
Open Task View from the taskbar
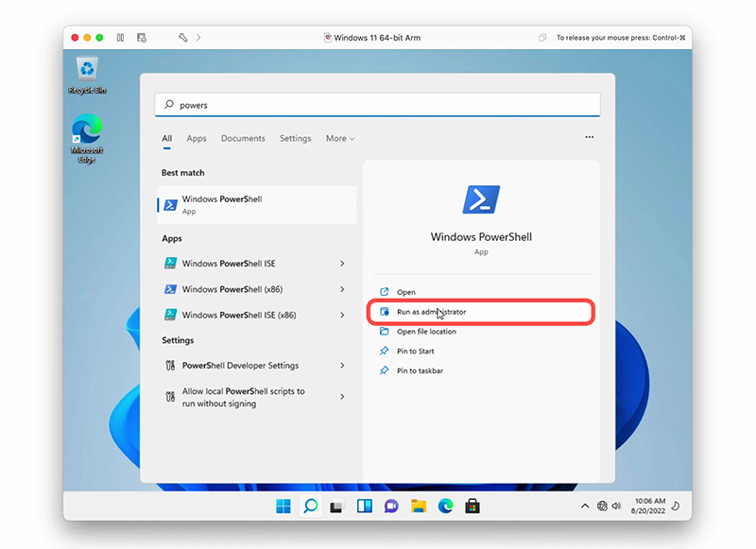pos(337,506)
